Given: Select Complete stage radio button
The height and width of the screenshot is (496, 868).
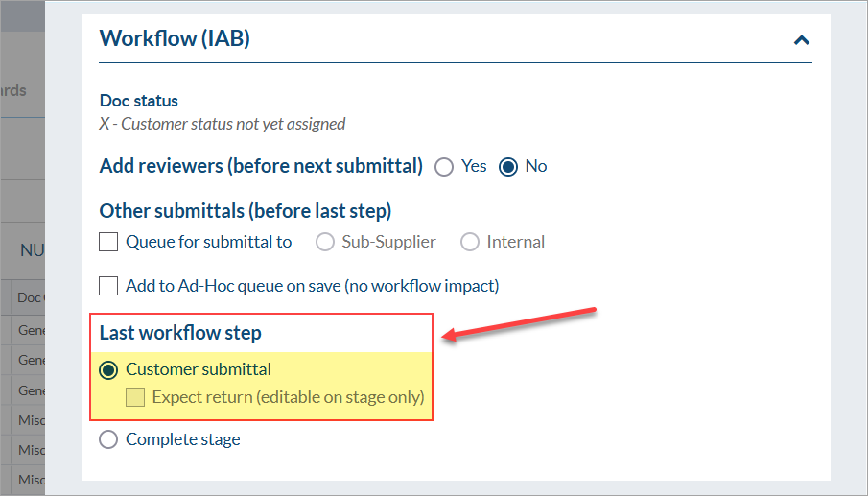Looking at the screenshot, I should (108, 439).
